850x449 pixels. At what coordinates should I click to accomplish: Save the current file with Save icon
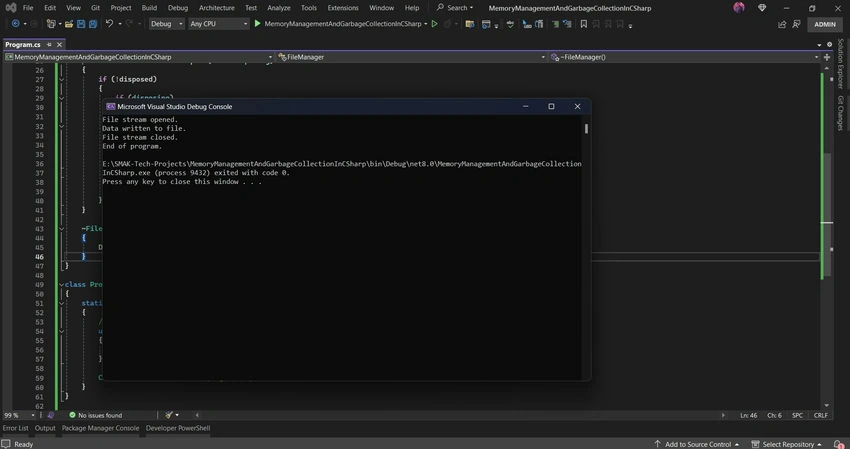81,24
